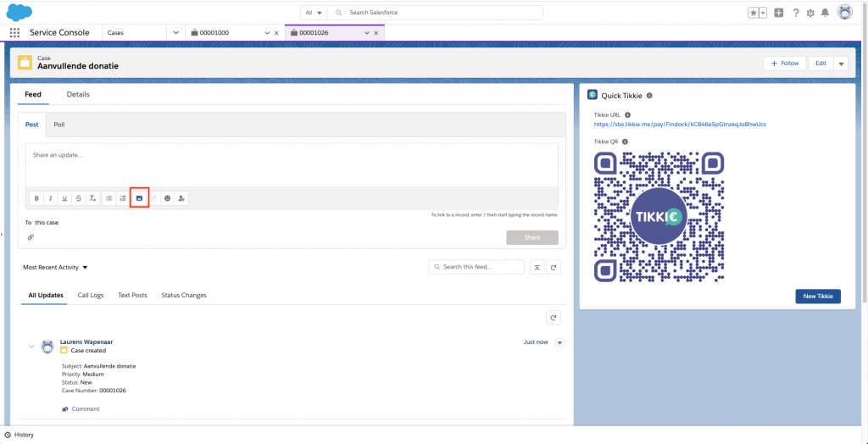Insert a bulleted list
868x444 pixels.
(x=108, y=198)
